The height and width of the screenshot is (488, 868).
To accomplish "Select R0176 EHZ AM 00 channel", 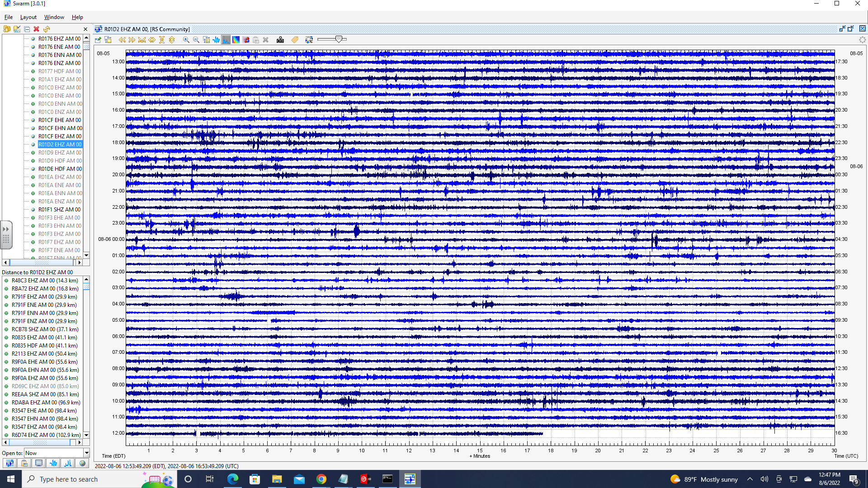I will (59, 39).
